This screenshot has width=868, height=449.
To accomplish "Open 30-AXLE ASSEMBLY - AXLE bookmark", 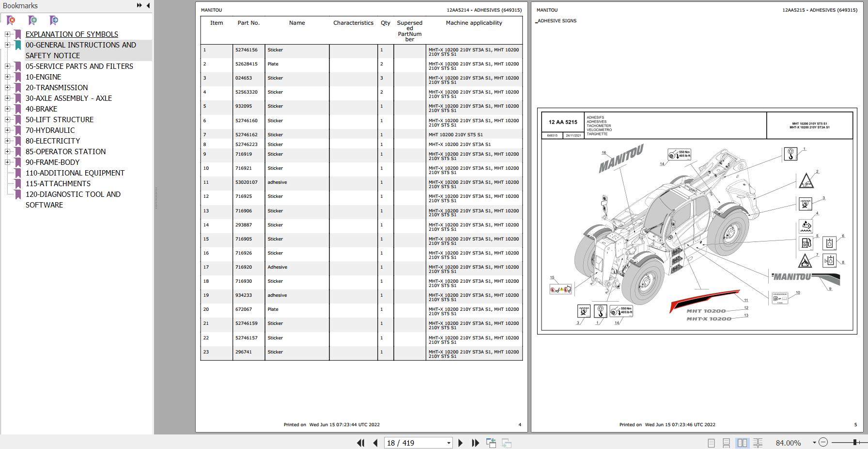I will click(x=69, y=98).
